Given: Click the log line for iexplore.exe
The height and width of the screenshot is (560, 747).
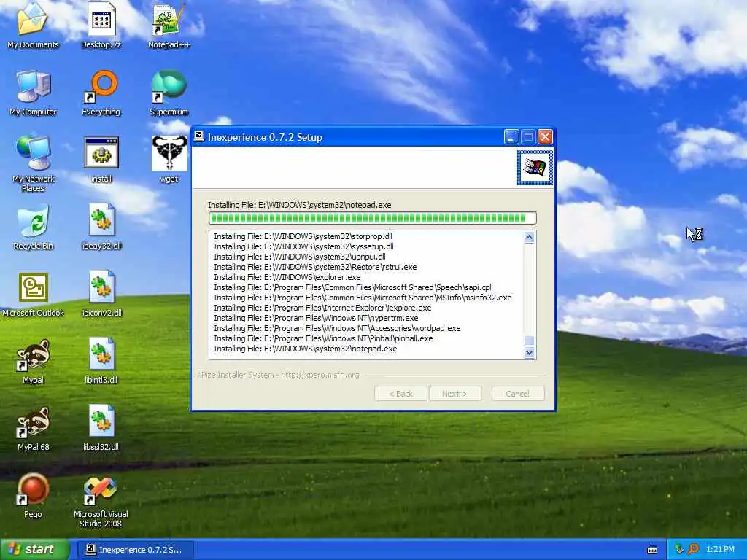Looking at the screenshot, I should coord(322,308).
